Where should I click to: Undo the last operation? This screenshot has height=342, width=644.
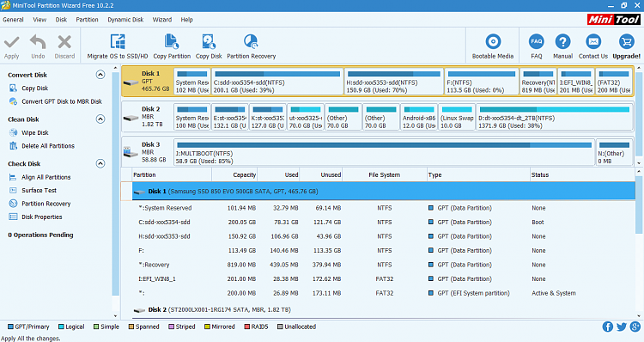[38, 42]
